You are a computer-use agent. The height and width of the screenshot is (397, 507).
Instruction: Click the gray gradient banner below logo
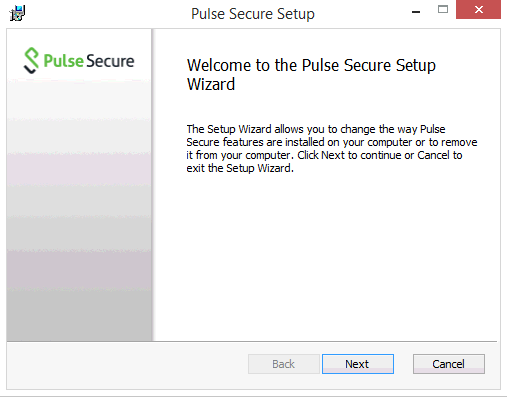(79, 210)
